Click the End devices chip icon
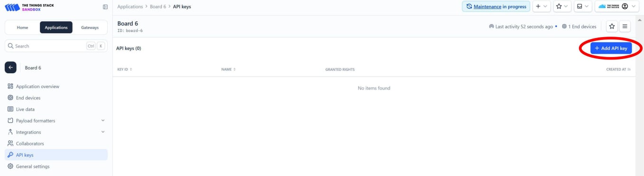Viewport: 644px width, 176px height. point(10,98)
